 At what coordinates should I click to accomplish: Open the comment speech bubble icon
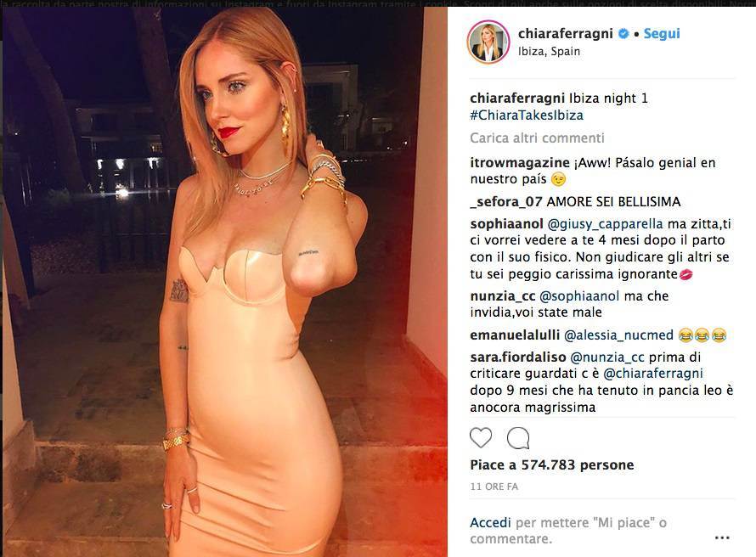518,438
